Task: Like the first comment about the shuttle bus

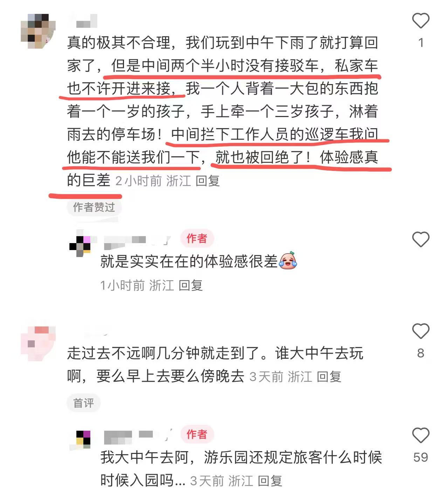Action: pyautogui.click(x=421, y=21)
